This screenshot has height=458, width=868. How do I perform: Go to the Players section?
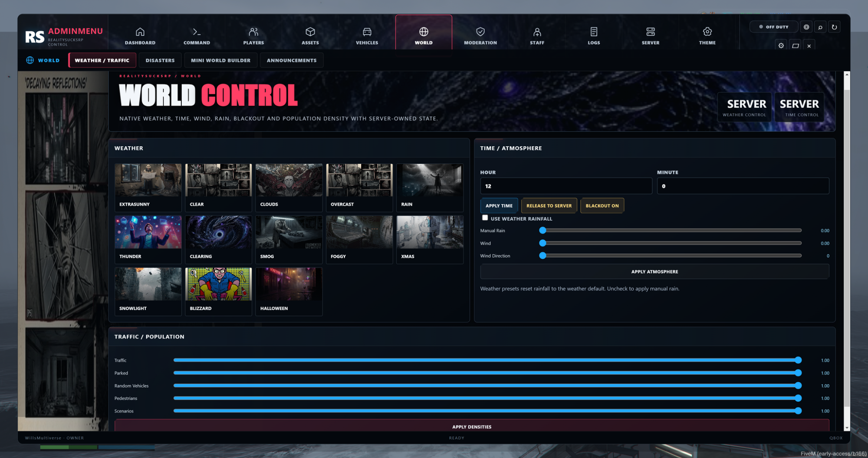(253, 36)
